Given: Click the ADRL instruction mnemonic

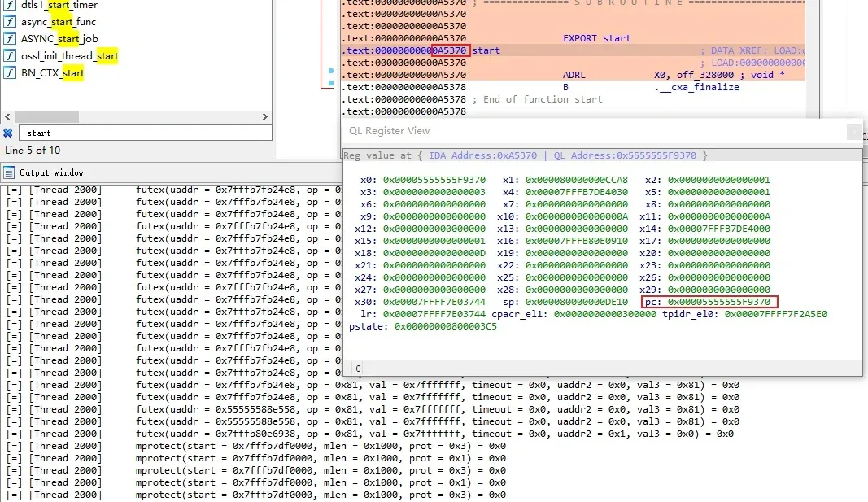Looking at the screenshot, I should tap(574, 75).
